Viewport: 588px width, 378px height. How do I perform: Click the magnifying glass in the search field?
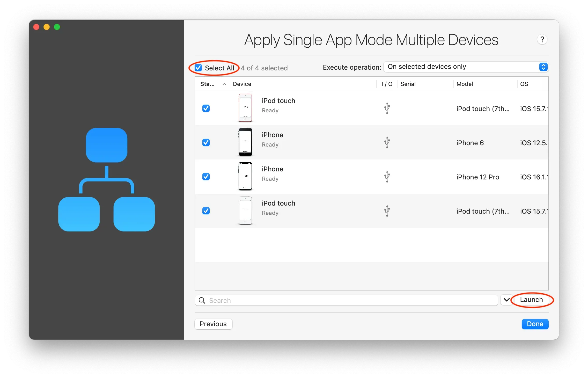202,300
